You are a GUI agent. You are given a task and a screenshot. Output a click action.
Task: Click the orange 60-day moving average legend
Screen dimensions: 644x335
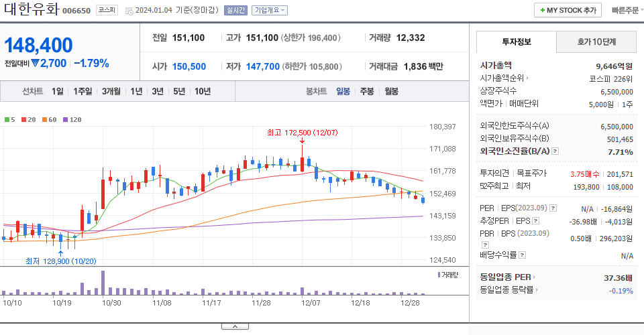(x=49, y=120)
